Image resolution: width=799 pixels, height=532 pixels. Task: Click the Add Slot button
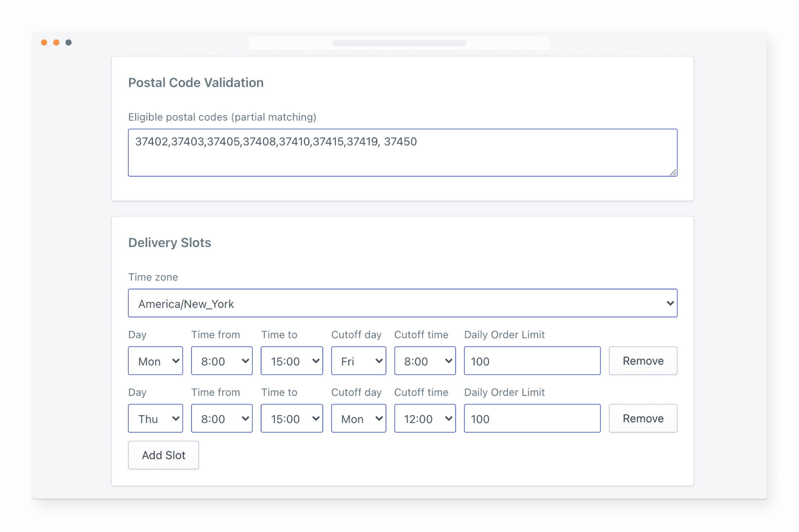pyautogui.click(x=163, y=455)
